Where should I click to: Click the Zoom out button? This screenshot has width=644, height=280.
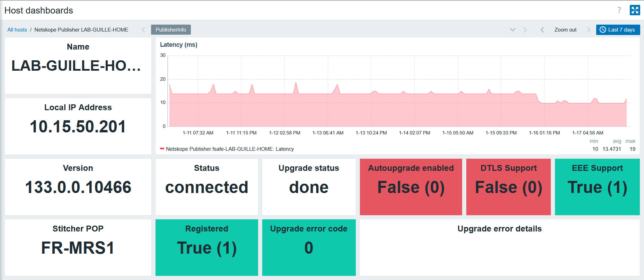[565, 30]
